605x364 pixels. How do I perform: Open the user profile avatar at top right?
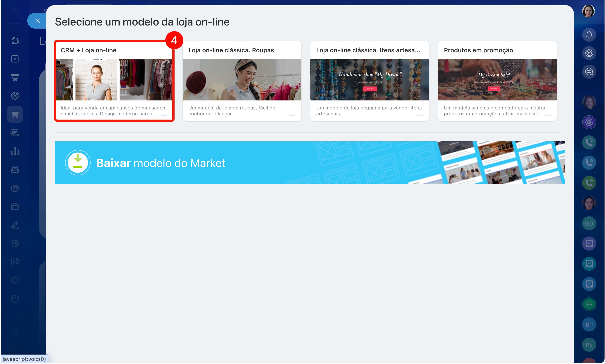click(x=588, y=11)
